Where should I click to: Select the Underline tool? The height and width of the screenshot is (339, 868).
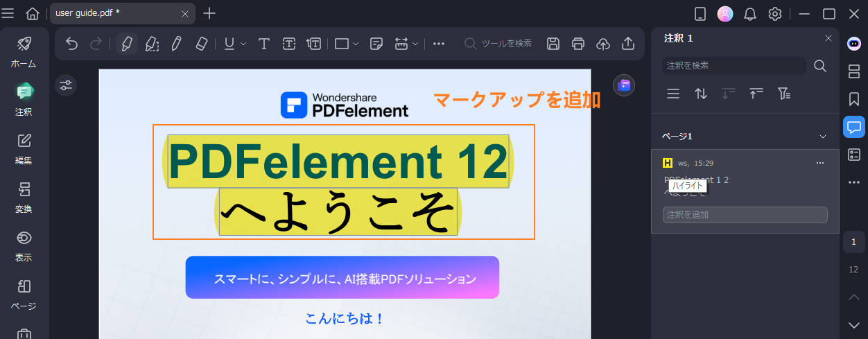(229, 44)
